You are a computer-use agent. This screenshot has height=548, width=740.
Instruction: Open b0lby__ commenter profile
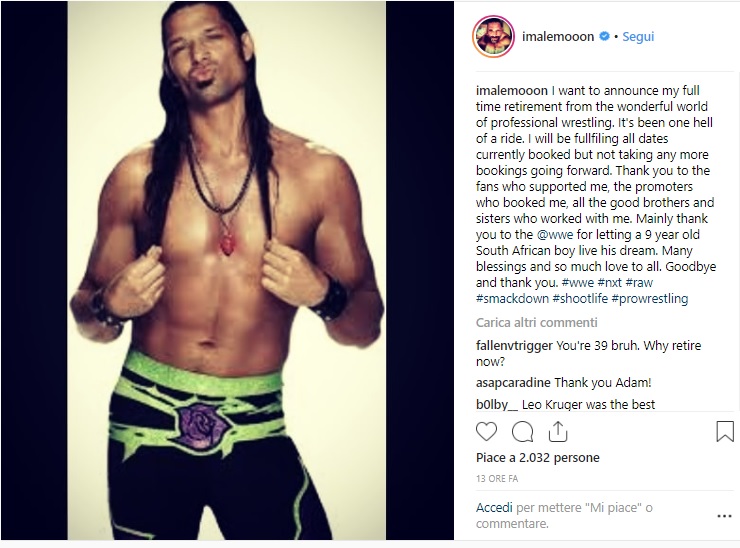pyautogui.click(x=497, y=405)
